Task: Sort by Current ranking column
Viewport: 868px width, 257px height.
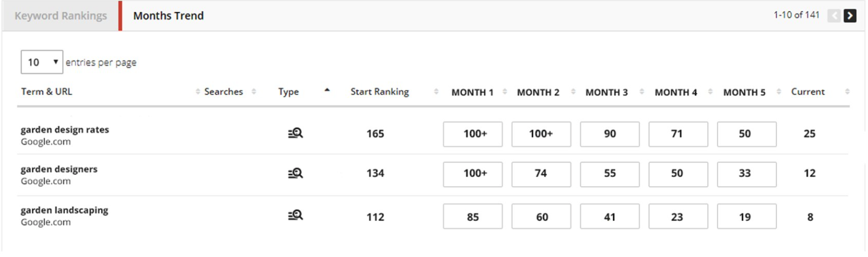Action: click(x=808, y=92)
